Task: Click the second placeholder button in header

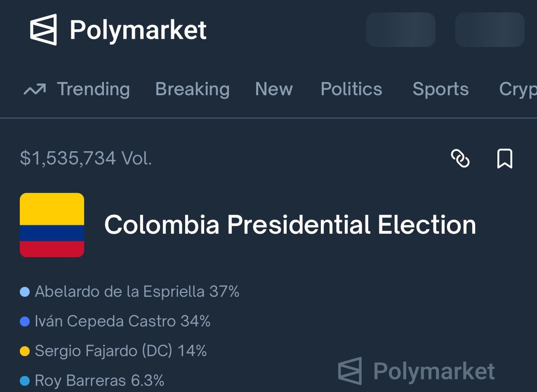Action: (x=490, y=30)
